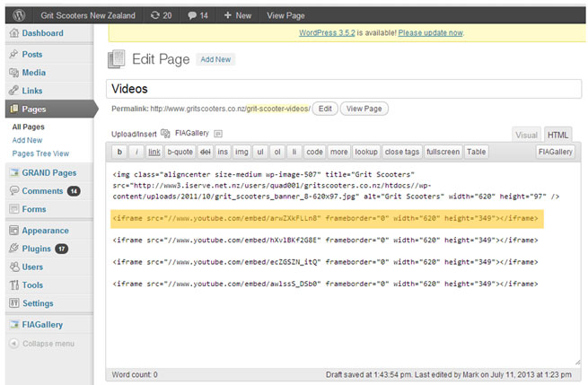Open Grit Scooters New Zealand site menu
This screenshot has height=385, width=588.
pyautogui.click(x=88, y=15)
